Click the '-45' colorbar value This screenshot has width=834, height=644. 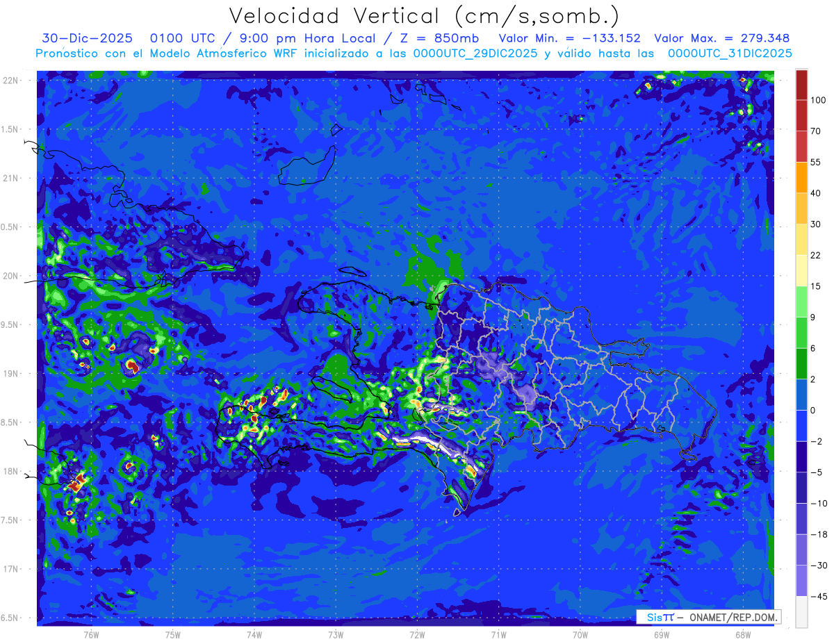coord(819,597)
